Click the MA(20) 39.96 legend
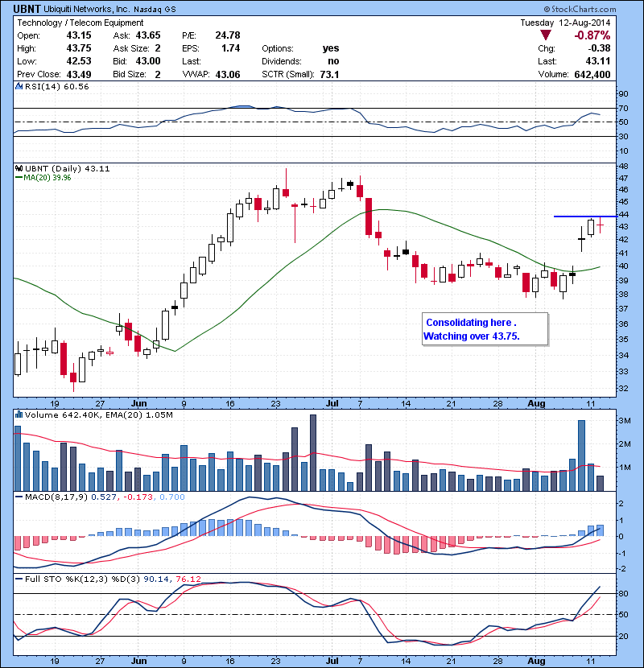Viewport: 644px width, 668px height. [43, 178]
